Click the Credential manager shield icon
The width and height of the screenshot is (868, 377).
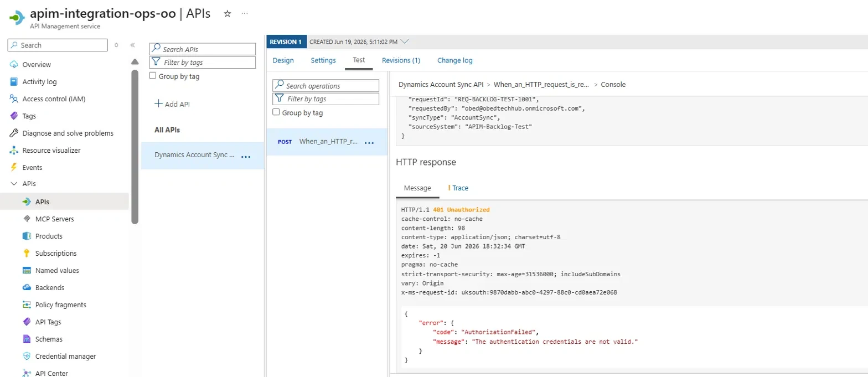[27, 357]
